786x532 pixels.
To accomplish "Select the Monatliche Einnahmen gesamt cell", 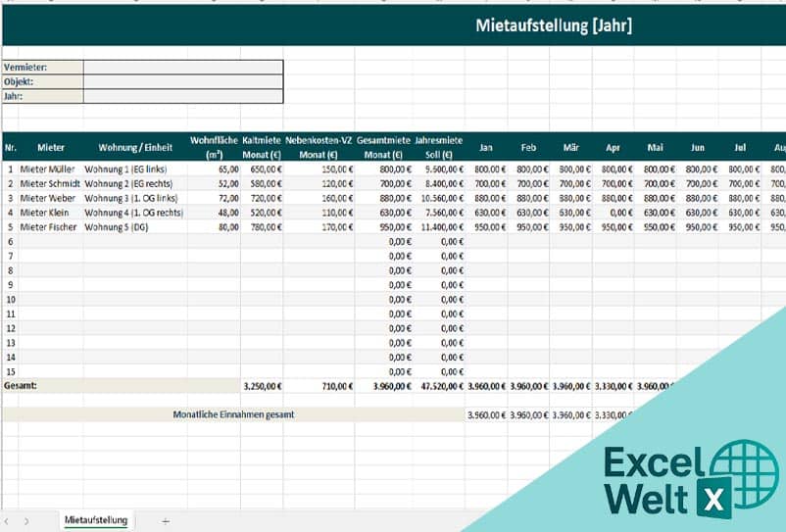I will pyautogui.click(x=233, y=414).
